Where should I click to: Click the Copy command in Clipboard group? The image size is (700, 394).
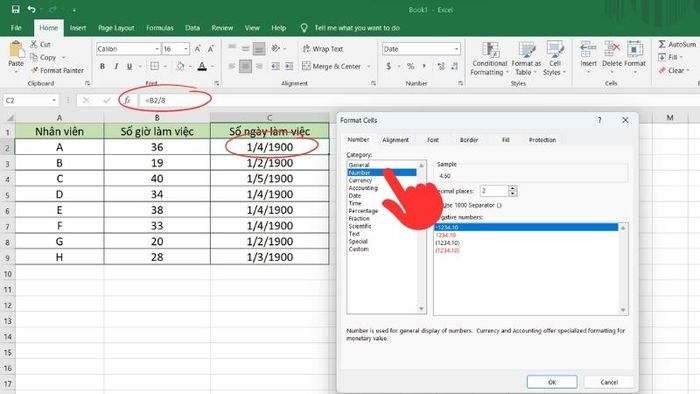43,57
